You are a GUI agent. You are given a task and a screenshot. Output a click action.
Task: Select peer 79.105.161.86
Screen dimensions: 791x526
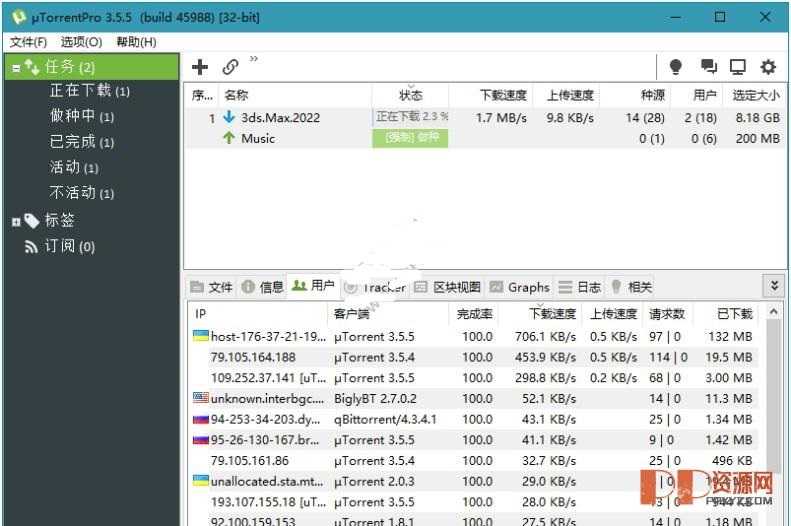474,460
